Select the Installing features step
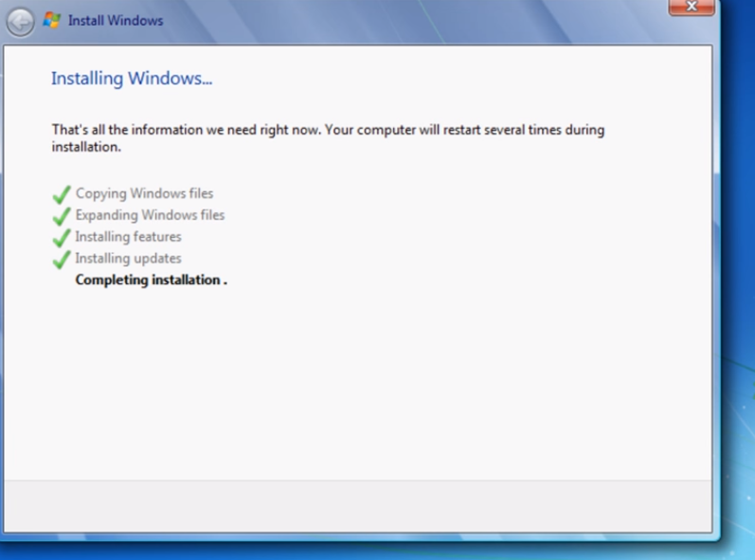 (x=128, y=237)
